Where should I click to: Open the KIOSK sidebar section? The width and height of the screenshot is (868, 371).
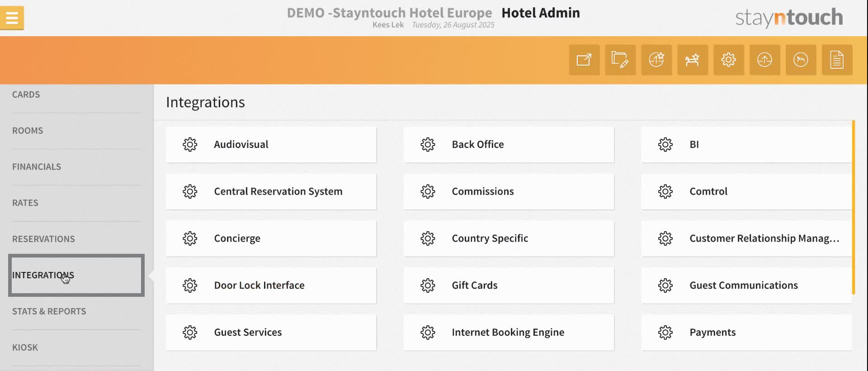coord(25,348)
